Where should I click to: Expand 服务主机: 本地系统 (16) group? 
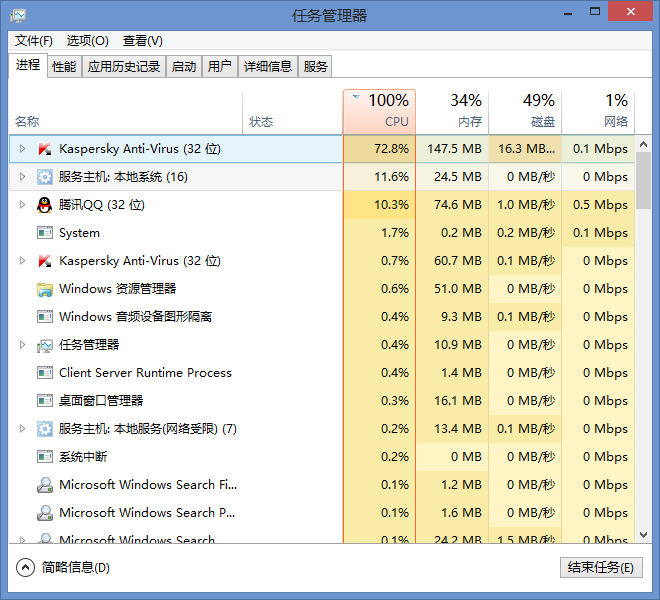pos(23,177)
